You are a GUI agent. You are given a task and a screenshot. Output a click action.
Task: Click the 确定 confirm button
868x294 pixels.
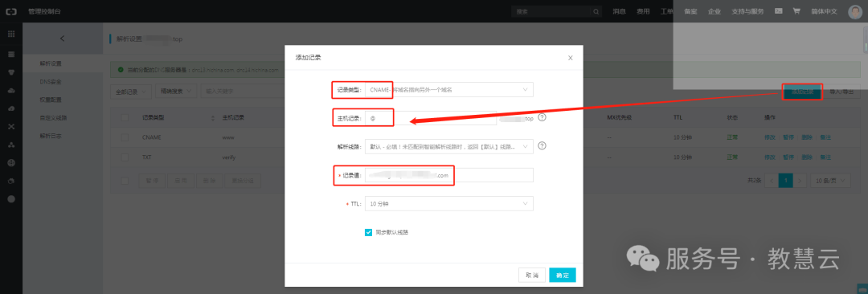tap(563, 275)
